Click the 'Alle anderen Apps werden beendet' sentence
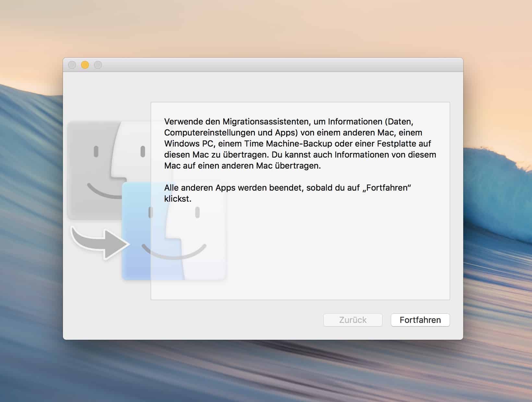This screenshot has height=402, width=532. (x=287, y=193)
